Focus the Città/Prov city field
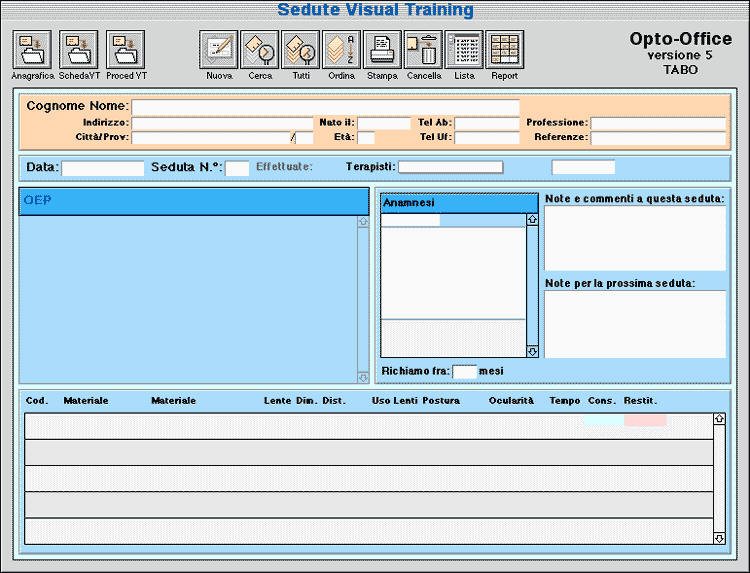The image size is (750, 573). pyautogui.click(x=211, y=138)
